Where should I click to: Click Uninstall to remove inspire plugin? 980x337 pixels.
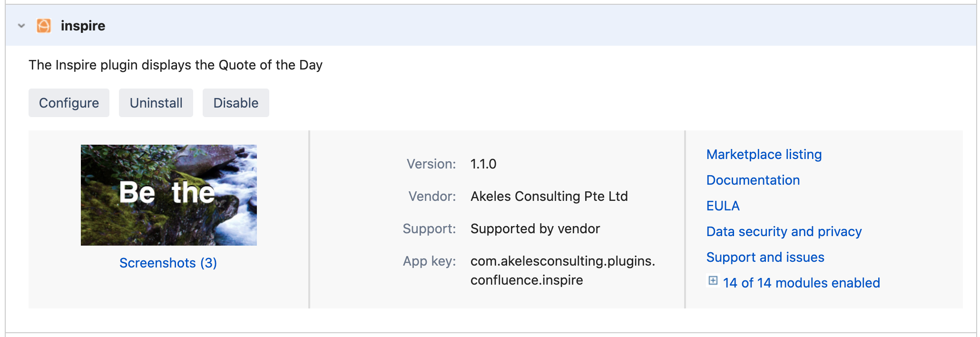156,102
